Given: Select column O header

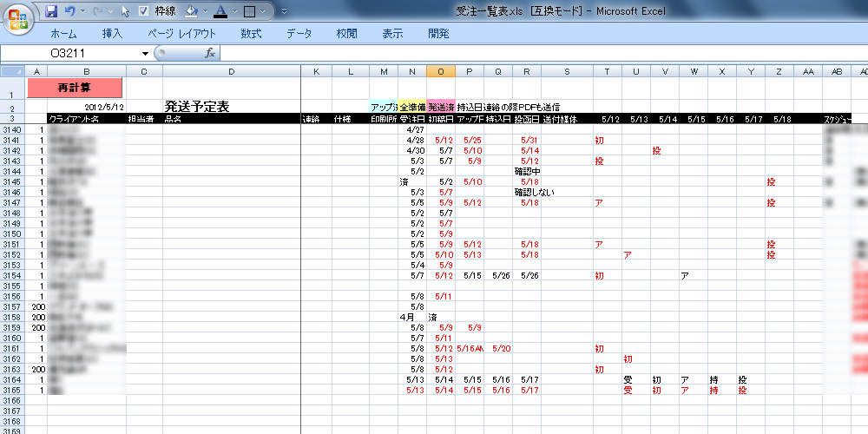Looking at the screenshot, I should click(x=441, y=70).
